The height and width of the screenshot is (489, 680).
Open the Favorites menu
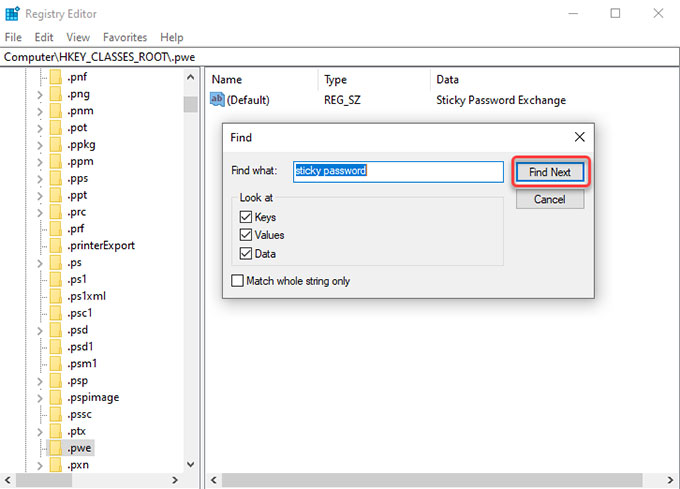pyautogui.click(x=125, y=37)
